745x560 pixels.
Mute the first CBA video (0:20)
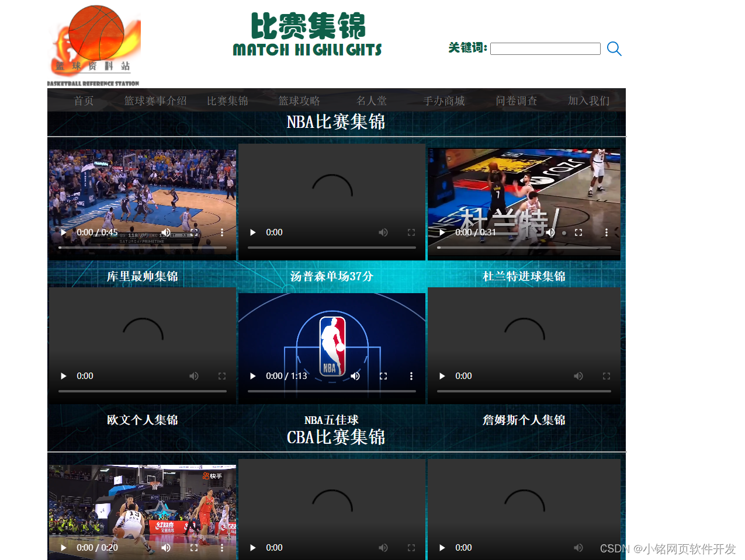(x=166, y=548)
